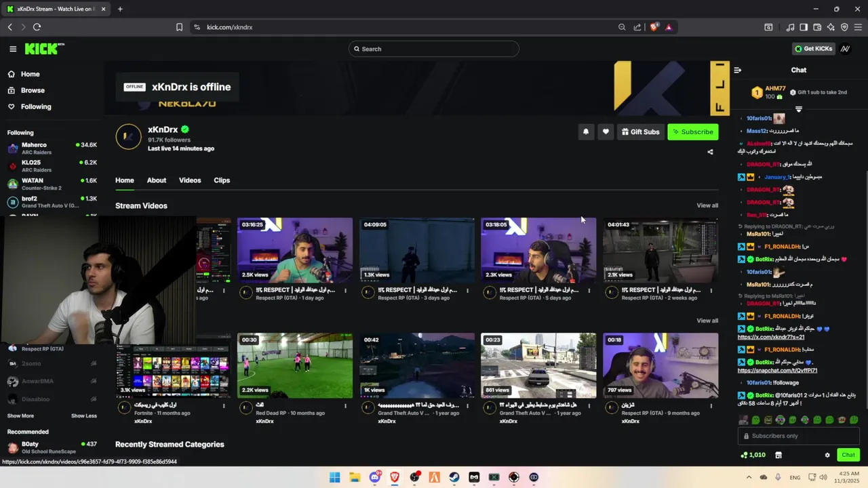Open the 04:01:43 stream video
868x488 pixels.
pos(660,250)
